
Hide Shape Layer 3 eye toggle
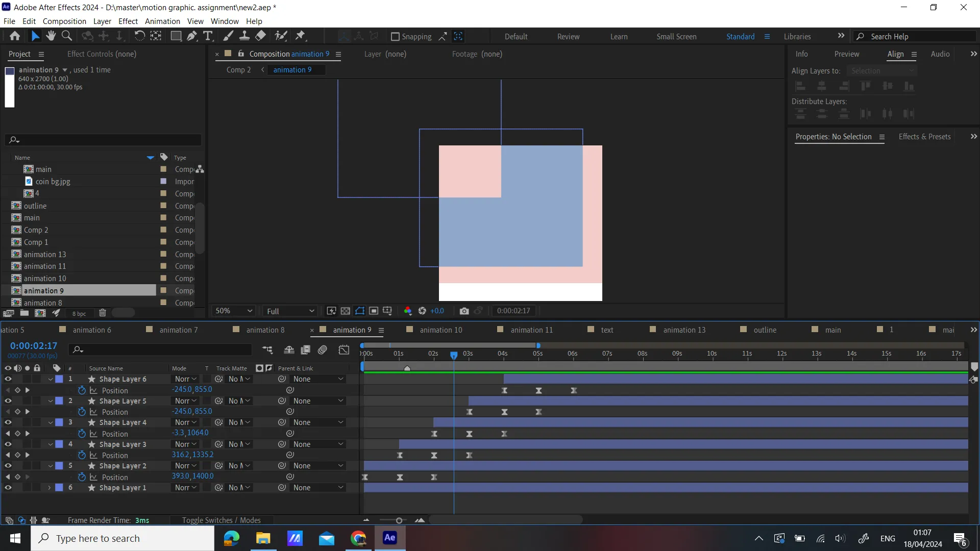[x=8, y=444]
